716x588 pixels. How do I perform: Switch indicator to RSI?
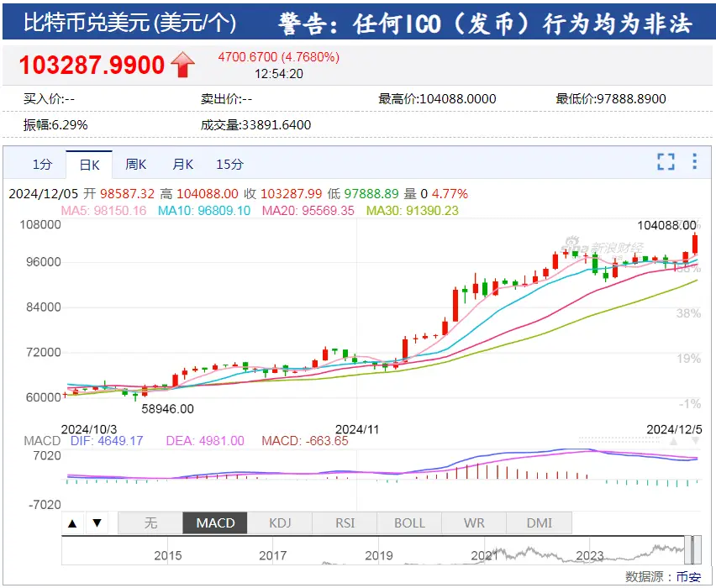click(x=345, y=523)
